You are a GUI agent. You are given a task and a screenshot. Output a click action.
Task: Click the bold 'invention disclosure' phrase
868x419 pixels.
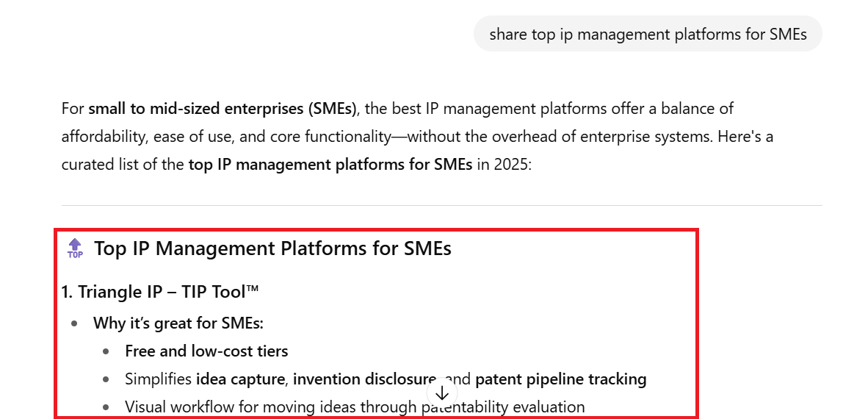[x=364, y=379]
